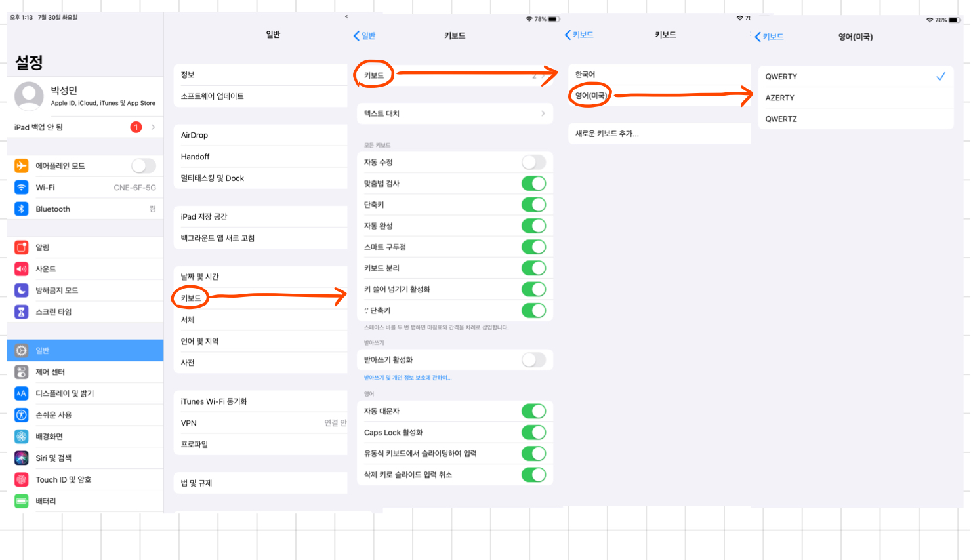Open the 방해금지 모드 moon icon
The image size is (971, 560).
pyautogui.click(x=22, y=290)
